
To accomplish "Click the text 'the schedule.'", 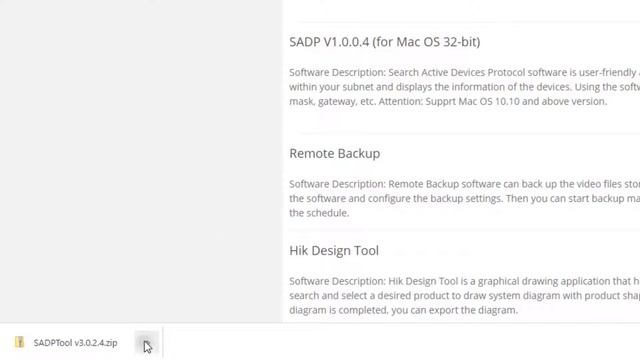I will pos(319,213).
